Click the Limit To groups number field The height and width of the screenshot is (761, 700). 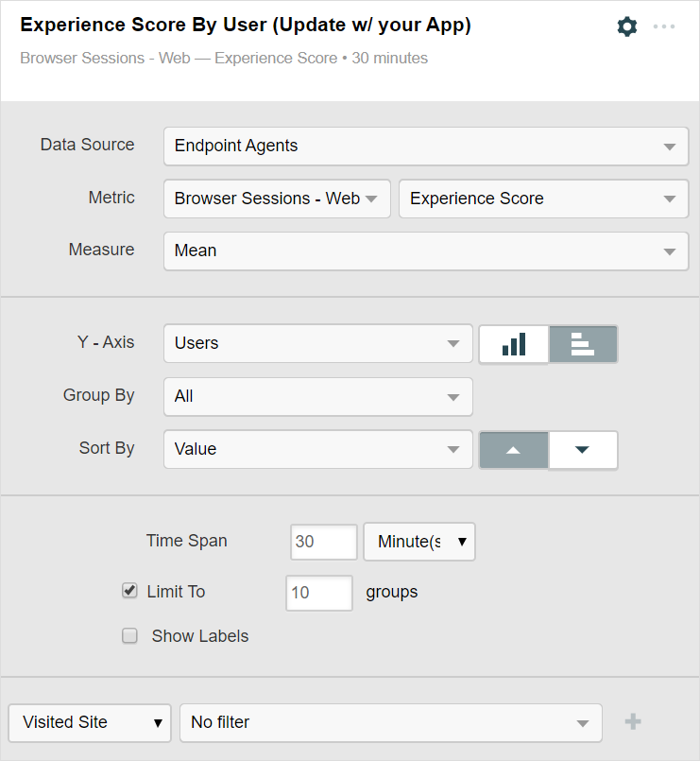319,593
